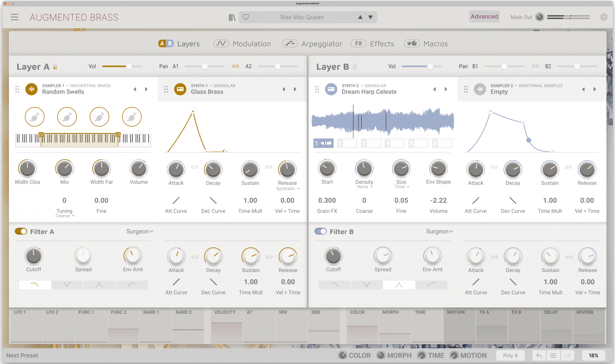
Task: Open the hamburger main menu
Action: click(15, 17)
